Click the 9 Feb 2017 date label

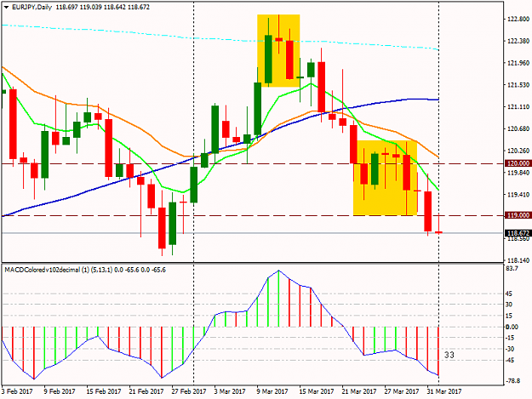coord(60,391)
